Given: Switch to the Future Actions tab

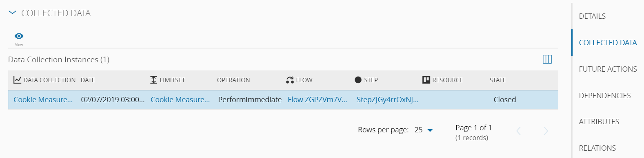Looking at the screenshot, I should coord(608,69).
